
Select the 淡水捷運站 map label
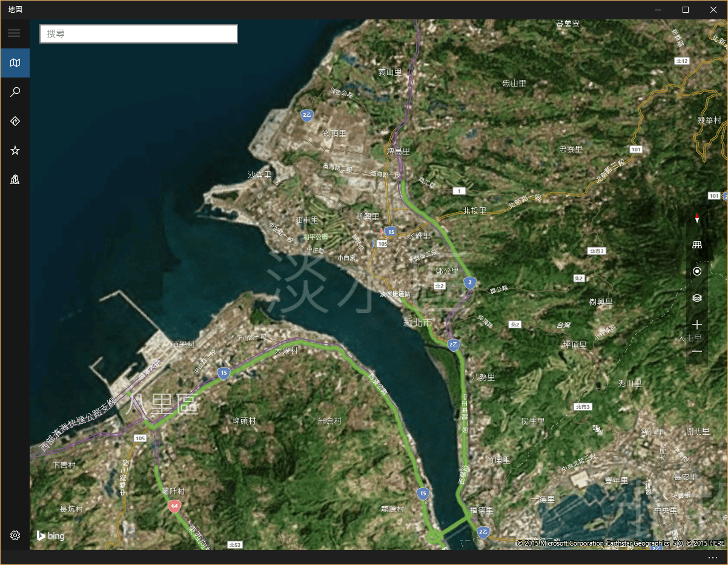pyautogui.click(x=395, y=294)
